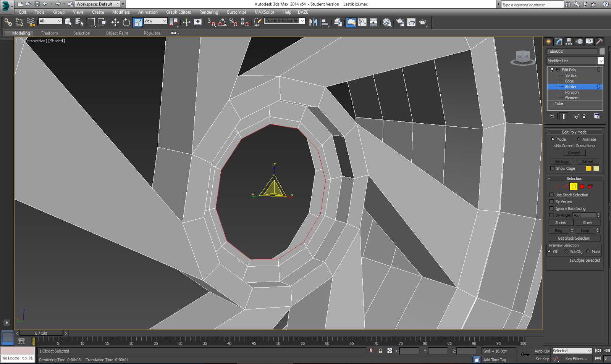Check the Ignore Backfacing option
Image resolution: width=611 pixels, height=364 pixels.
click(x=552, y=208)
